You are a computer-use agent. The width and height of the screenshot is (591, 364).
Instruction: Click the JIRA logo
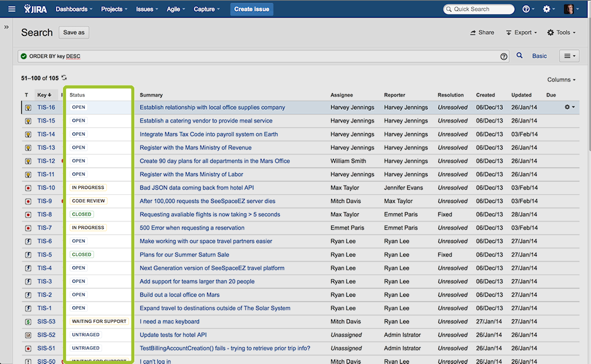point(35,9)
